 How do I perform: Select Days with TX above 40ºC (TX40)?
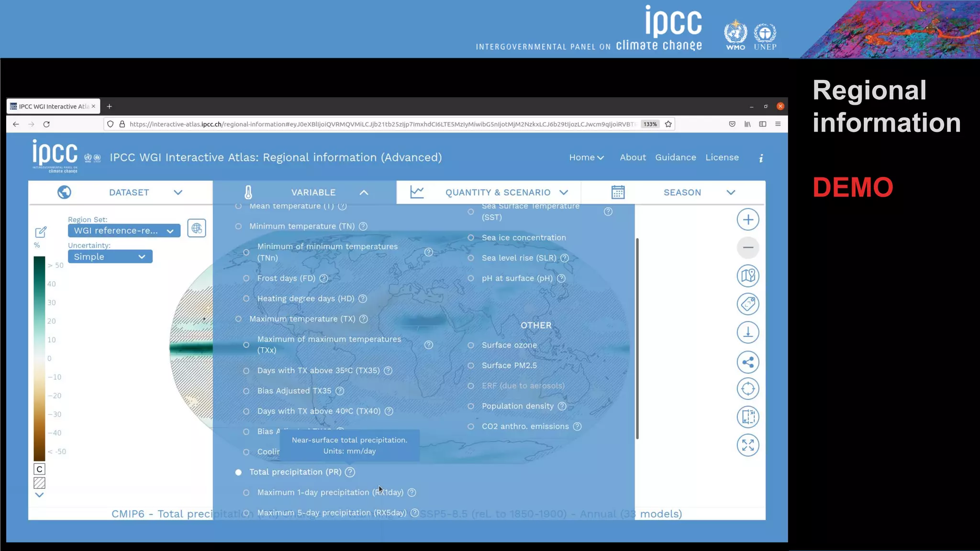tap(246, 411)
